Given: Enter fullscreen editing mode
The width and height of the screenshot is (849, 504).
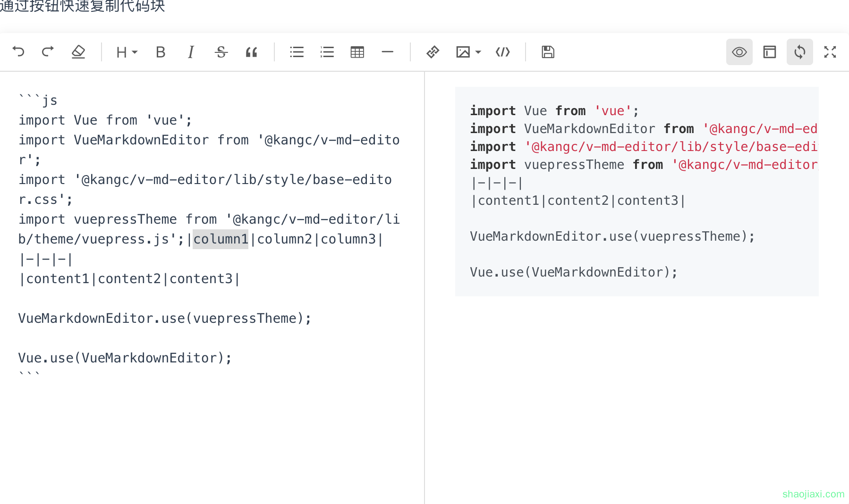Looking at the screenshot, I should [830, 52].
